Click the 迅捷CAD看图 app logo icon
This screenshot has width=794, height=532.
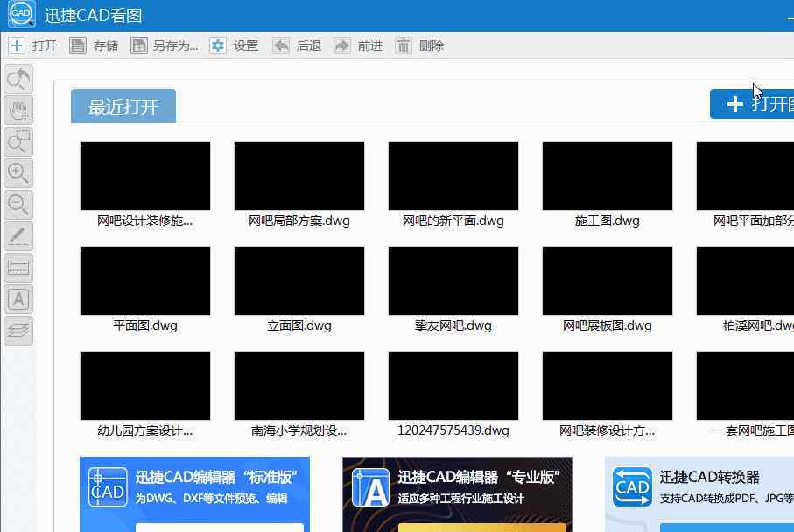[21, 14]
